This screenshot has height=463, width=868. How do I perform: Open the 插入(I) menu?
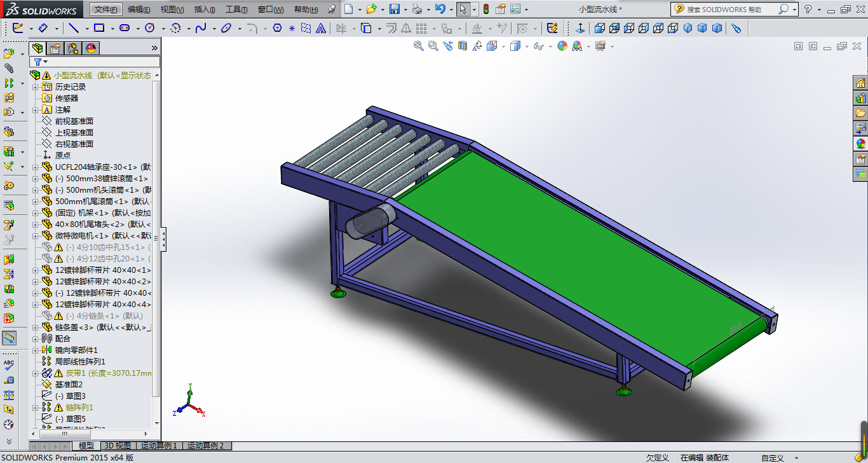205,10
